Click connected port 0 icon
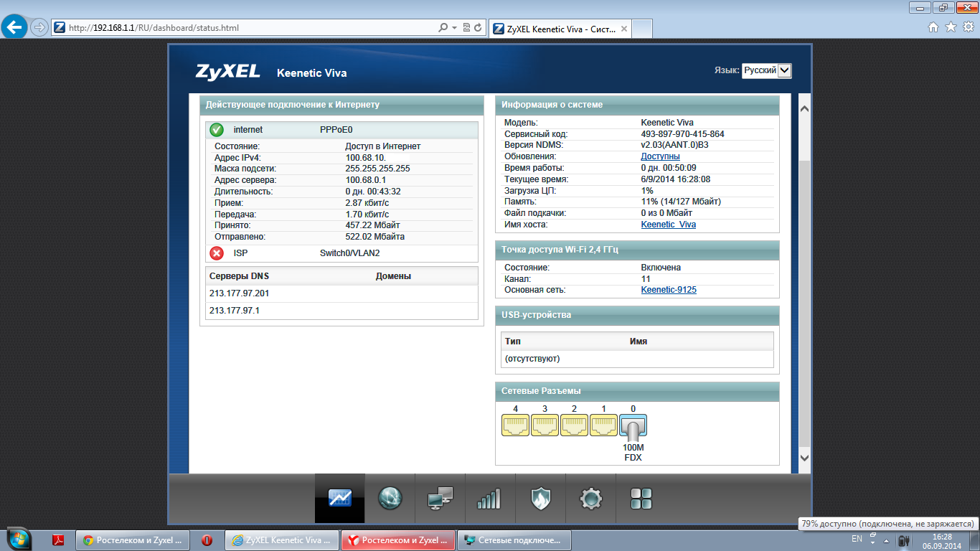Viewport: 980px width, 551px height. tap(633, 428)
